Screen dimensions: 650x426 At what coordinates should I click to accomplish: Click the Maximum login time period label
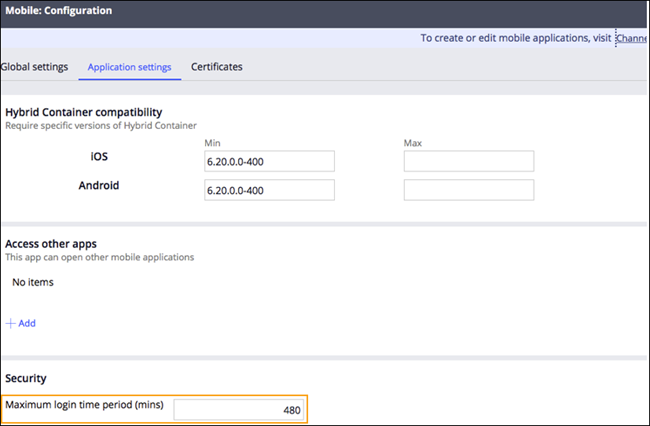click(x=84, y=405)
